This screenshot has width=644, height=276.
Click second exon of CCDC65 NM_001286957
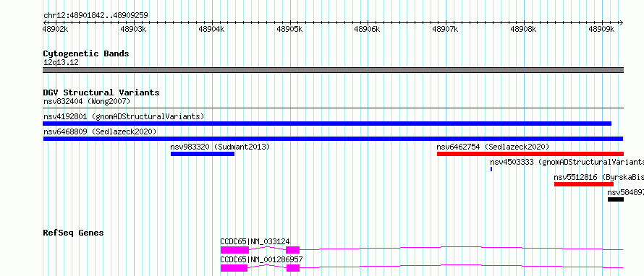point(293,268)
